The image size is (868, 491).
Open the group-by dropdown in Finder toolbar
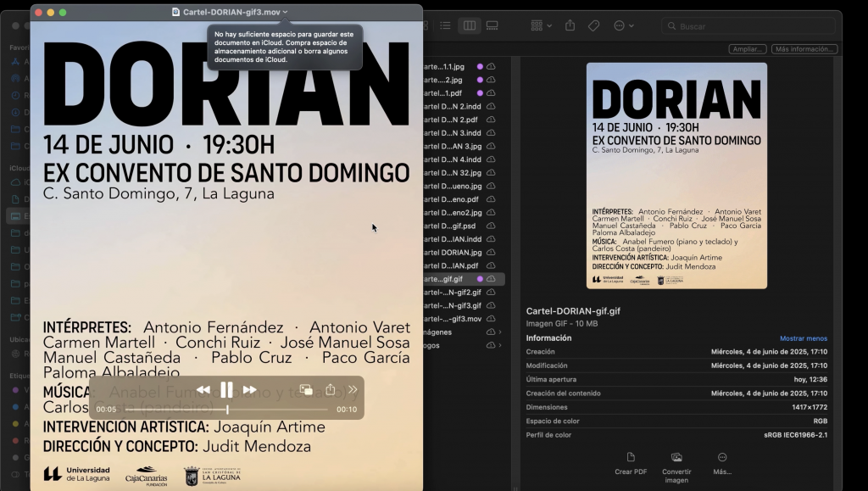(541, 26)
